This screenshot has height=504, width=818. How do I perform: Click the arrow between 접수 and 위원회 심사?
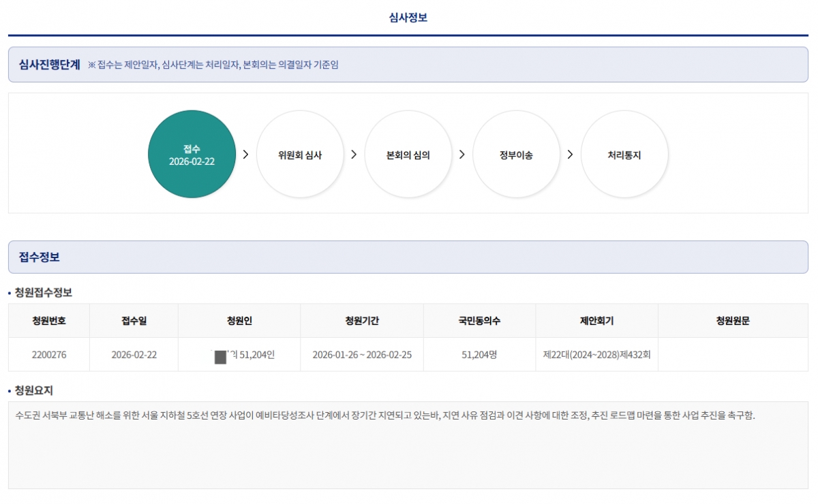click(245, 155)
